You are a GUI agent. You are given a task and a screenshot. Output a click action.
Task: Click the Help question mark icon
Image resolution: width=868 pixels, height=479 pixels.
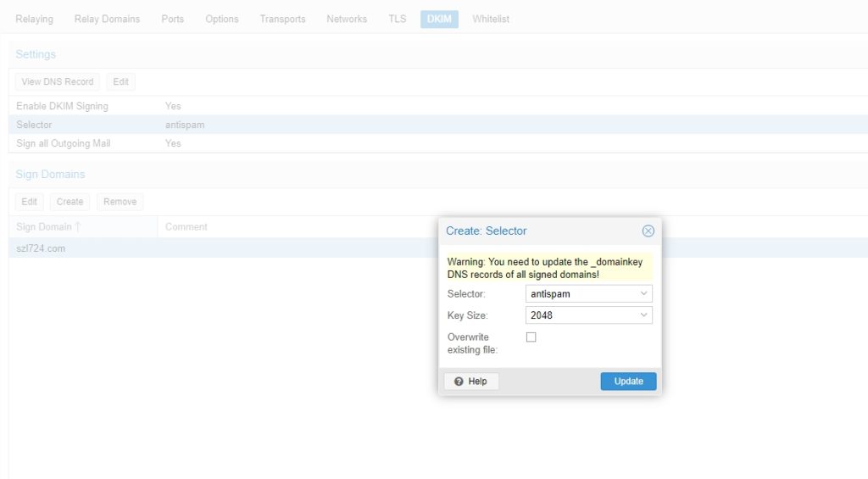pos(459,382)
